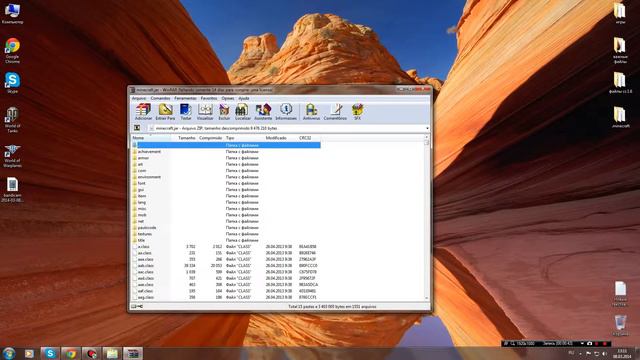The image size is (640, 360).
Task: Launch the Assistente wizard icon
Action: (263, 111)
